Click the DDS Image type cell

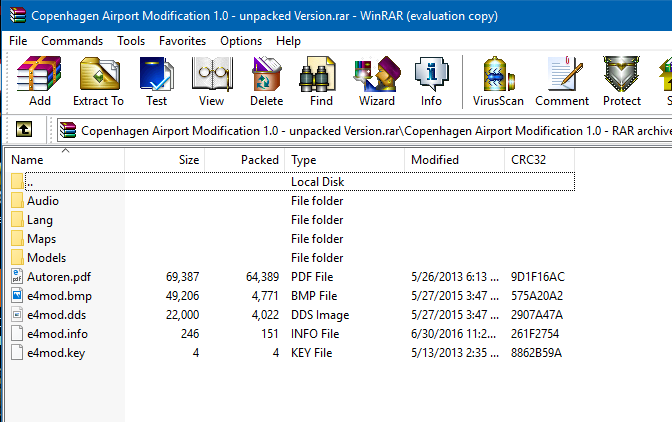point(320,315)
